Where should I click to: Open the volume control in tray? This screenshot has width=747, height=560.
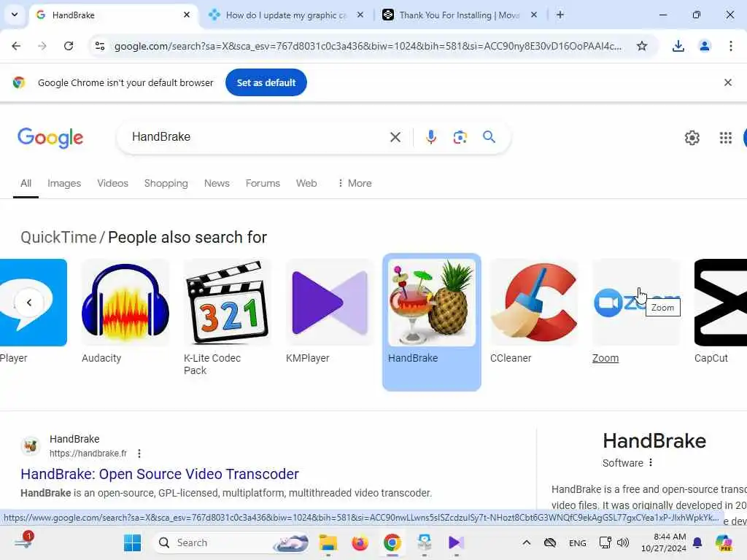pos(623,542)
